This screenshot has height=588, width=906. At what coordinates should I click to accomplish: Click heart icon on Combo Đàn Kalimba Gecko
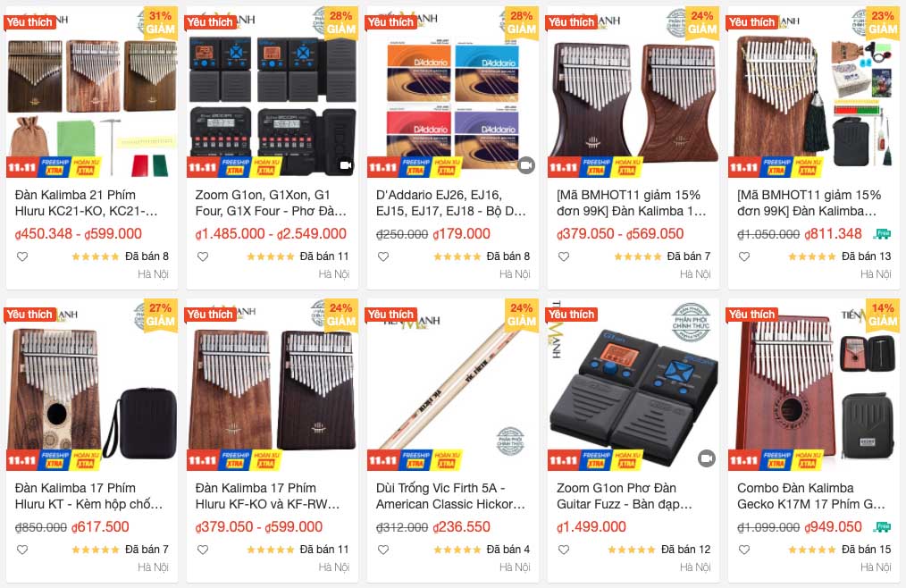click(x=744, y=550)
